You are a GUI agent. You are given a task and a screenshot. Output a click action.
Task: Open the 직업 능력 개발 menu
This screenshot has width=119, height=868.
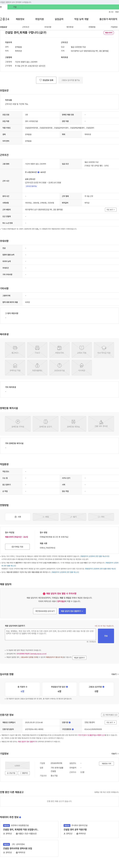click(81, 19)
